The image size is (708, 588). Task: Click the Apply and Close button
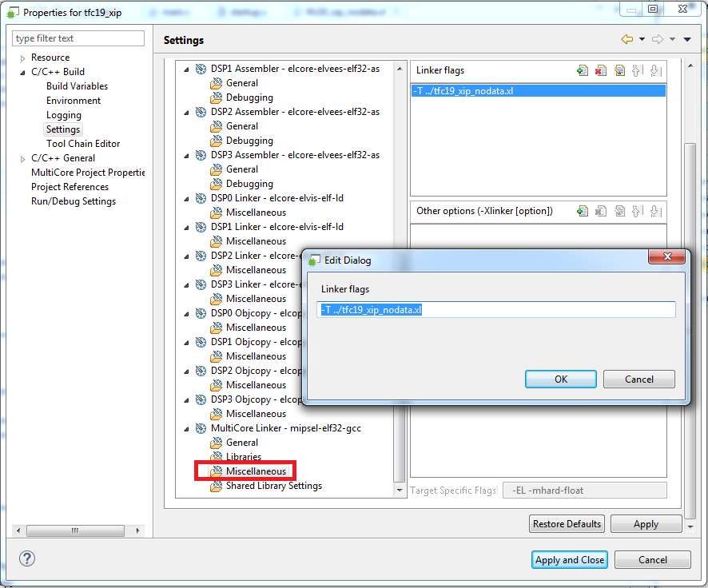(x=569, y=560)
